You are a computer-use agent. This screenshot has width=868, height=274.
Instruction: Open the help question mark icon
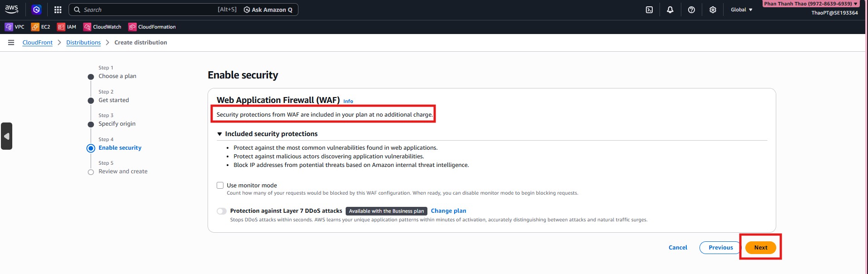[x=691, y=10]
